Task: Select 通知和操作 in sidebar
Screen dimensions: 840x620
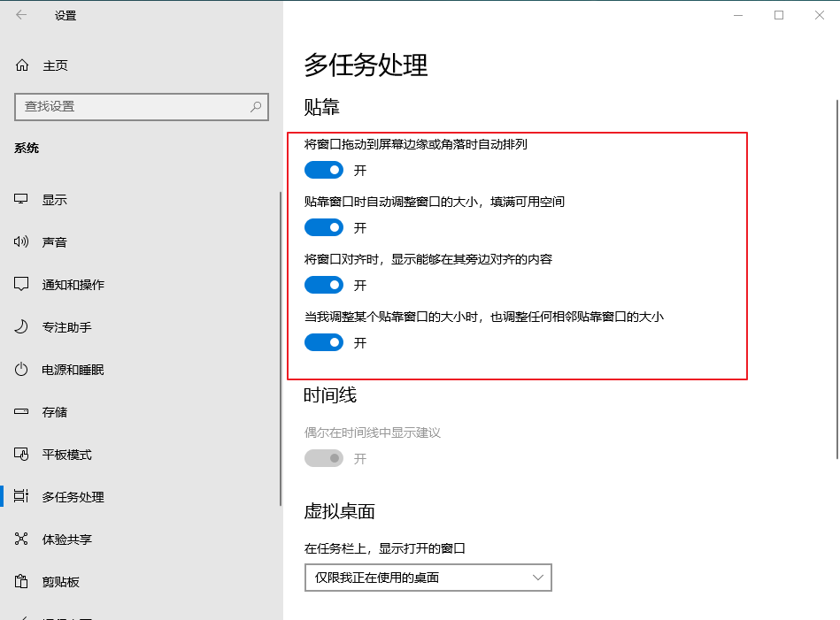Action: pyautogui.click(x=66, y=284)
